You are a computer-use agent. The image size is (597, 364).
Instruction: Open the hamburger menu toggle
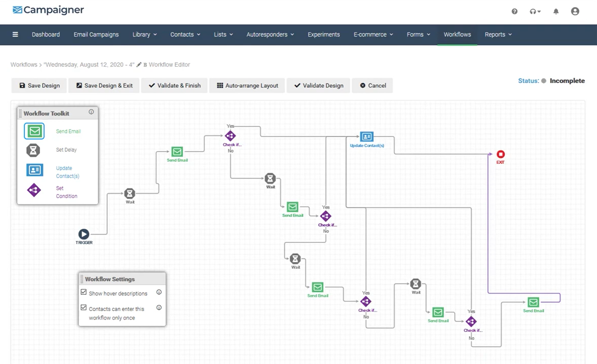point(15,34)
